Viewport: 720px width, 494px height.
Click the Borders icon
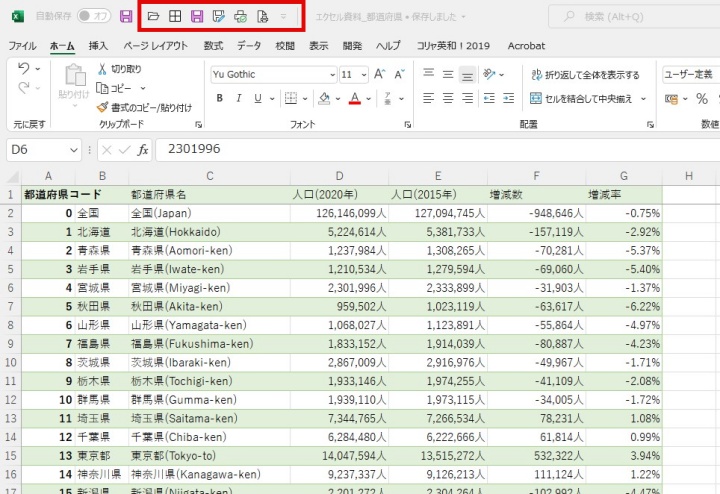[x=291, y=98]
